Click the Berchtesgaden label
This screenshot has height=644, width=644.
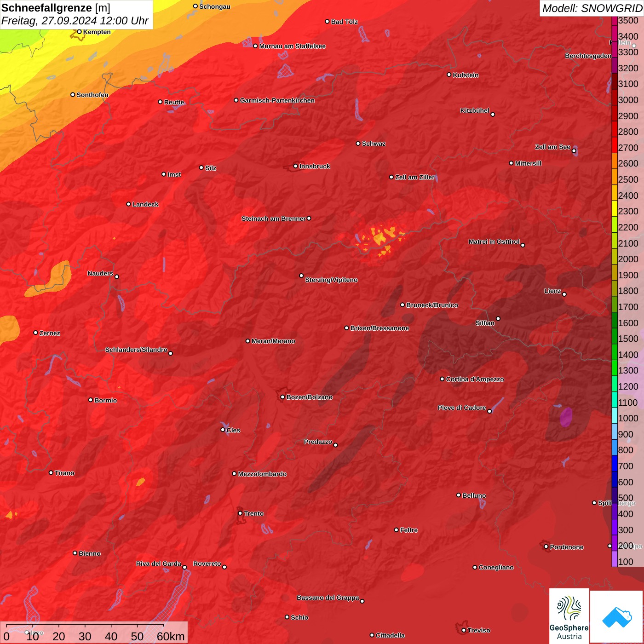tap(588, 56)
